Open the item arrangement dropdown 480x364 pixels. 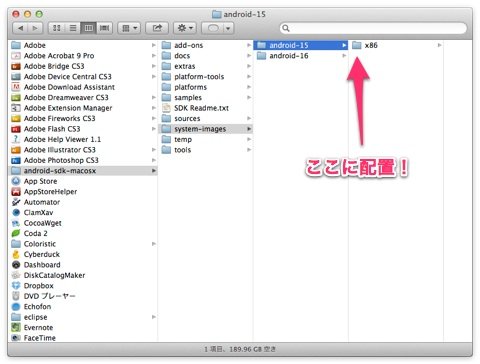pyautogui.click(x=129, y=28)
